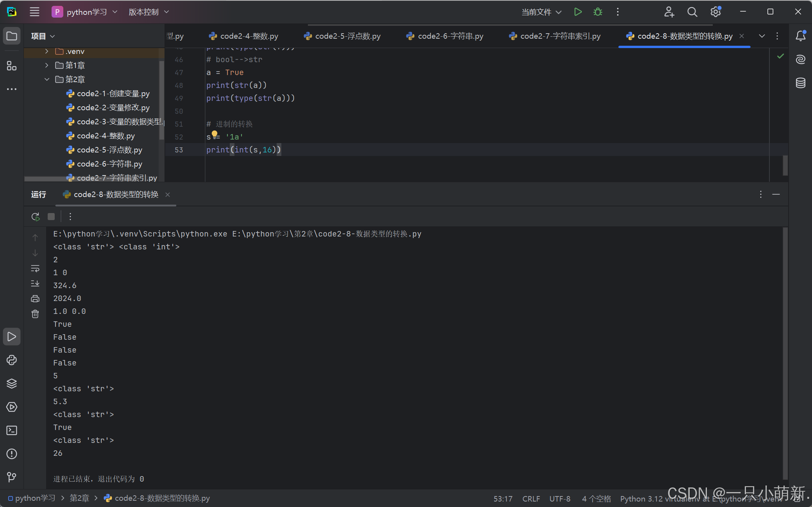Image resolution: width=812 pixels, height=507 pixels.
Task: Toggle scroll to end in console
Action: click(x=35, y=283)
